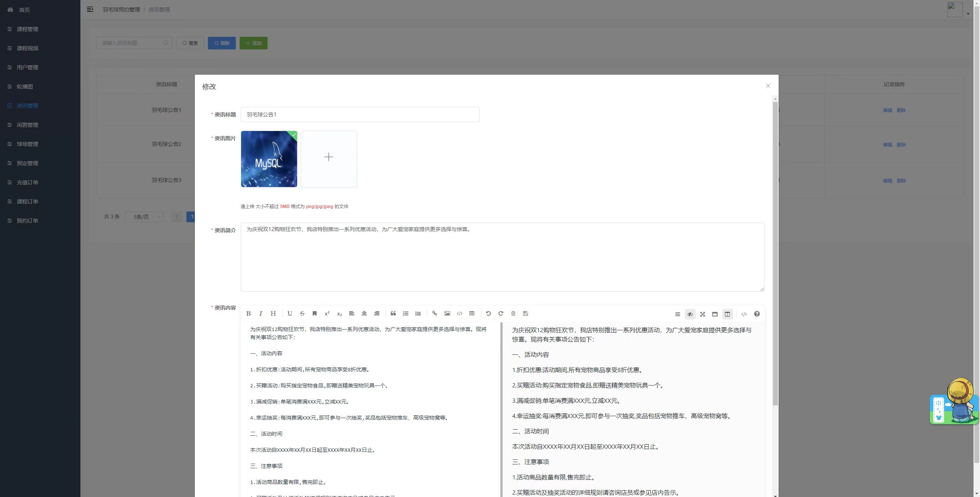Screen dimensions: 980x497
Task: Insert a code block in the editor
Action: [x=459, y=313]
